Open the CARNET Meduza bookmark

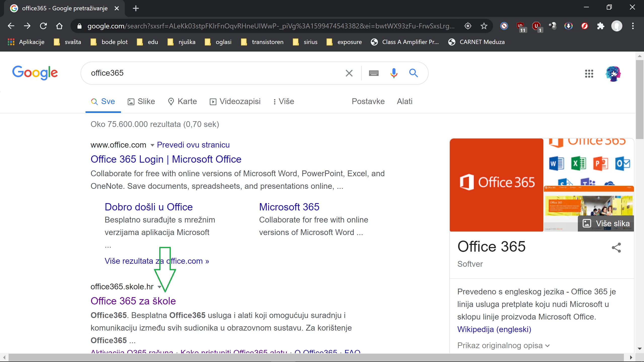[476, 42]
